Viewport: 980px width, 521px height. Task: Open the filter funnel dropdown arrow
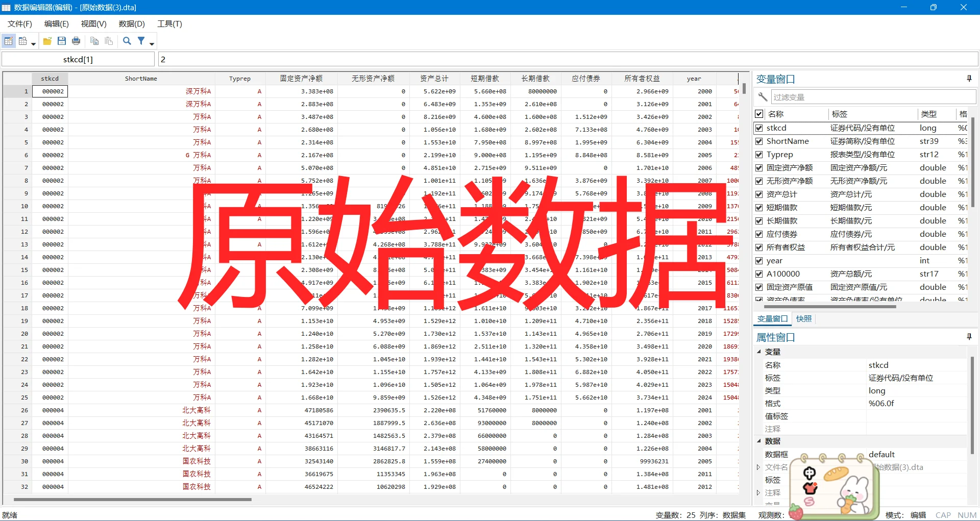click(152, 44)
